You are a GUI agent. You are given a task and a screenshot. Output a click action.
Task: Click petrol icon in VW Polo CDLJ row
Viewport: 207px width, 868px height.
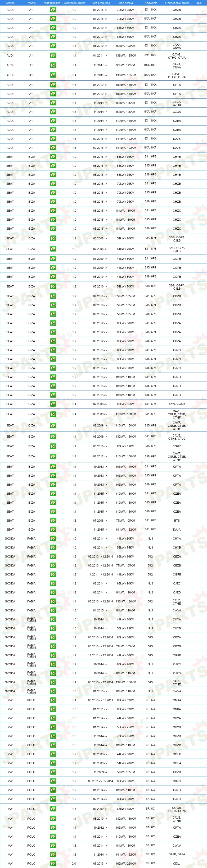(53, 864)
